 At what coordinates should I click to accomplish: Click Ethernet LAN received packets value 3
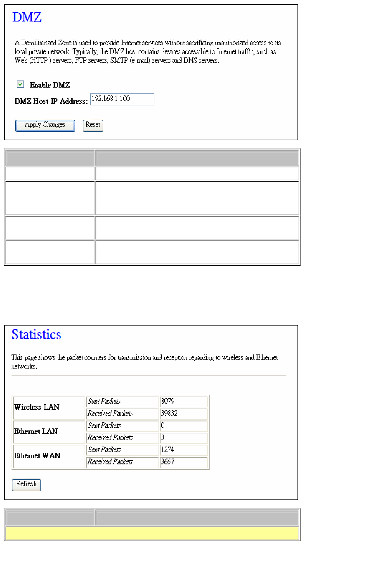click(x=163, y=437)
